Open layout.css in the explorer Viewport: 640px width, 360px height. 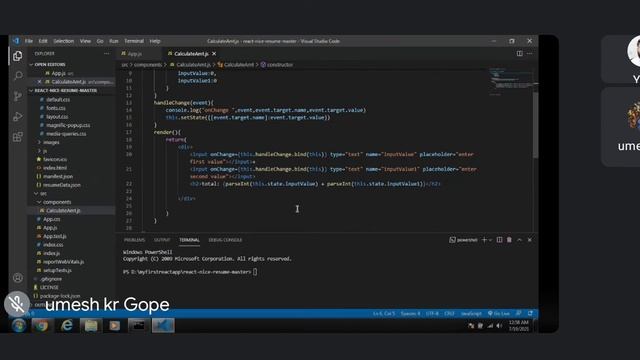(x=57, y=117)
